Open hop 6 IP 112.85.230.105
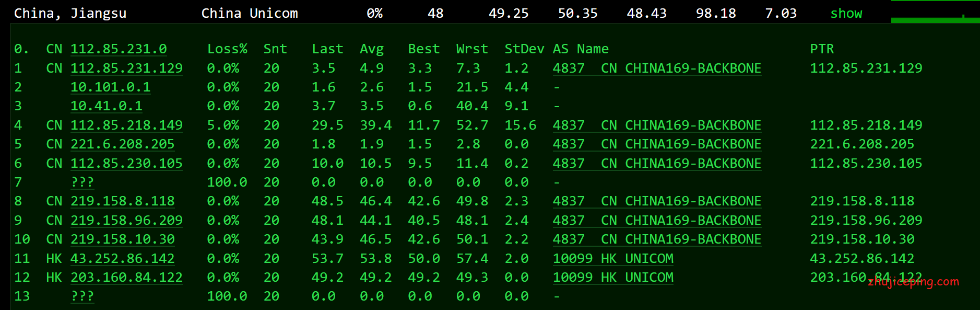The image size is (980, 310). (x=126, y=163)
